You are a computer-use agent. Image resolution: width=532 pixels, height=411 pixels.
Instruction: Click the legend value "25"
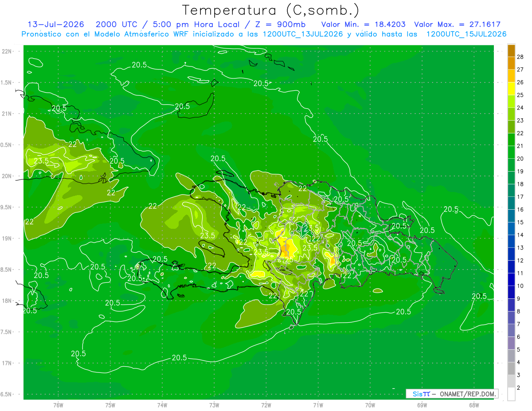520,95
